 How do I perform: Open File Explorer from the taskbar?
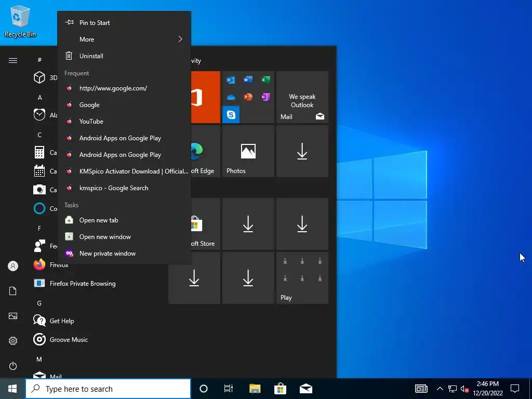point(255,389)
